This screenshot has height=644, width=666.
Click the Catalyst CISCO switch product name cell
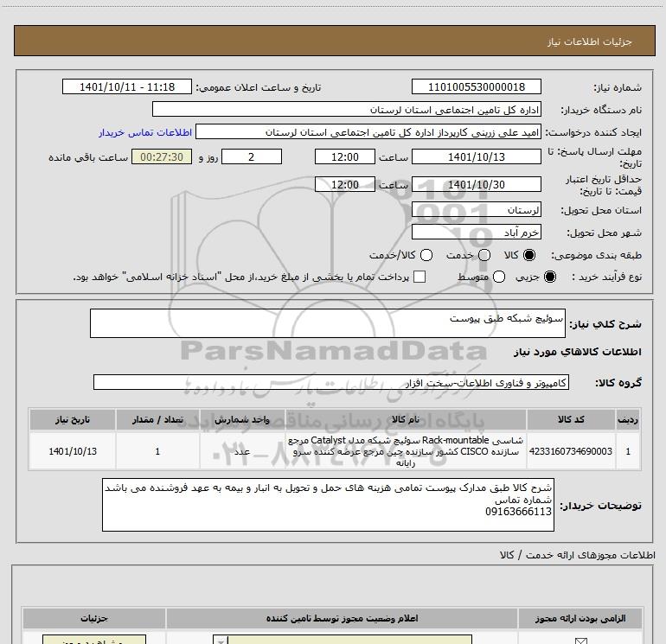point(406,451)
